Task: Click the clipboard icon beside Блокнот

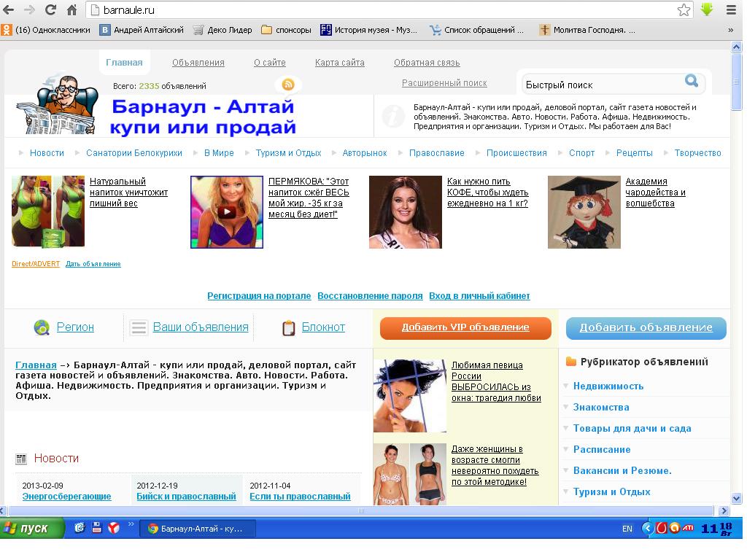Action: pyautogui.click(x=289, y=328)
